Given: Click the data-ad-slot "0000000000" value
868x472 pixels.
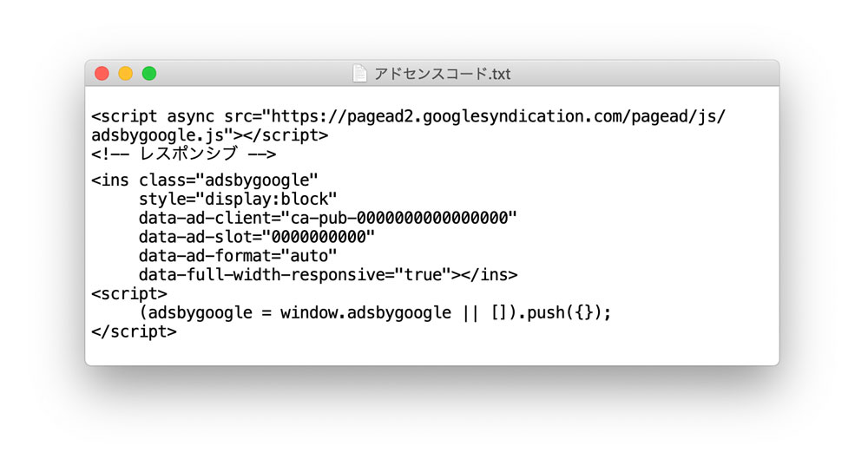Looking at the screenshot, I should point(319,237).
